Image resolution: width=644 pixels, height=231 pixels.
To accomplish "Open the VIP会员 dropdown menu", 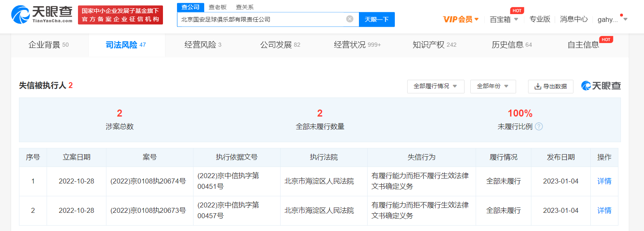I will point(460,19).
